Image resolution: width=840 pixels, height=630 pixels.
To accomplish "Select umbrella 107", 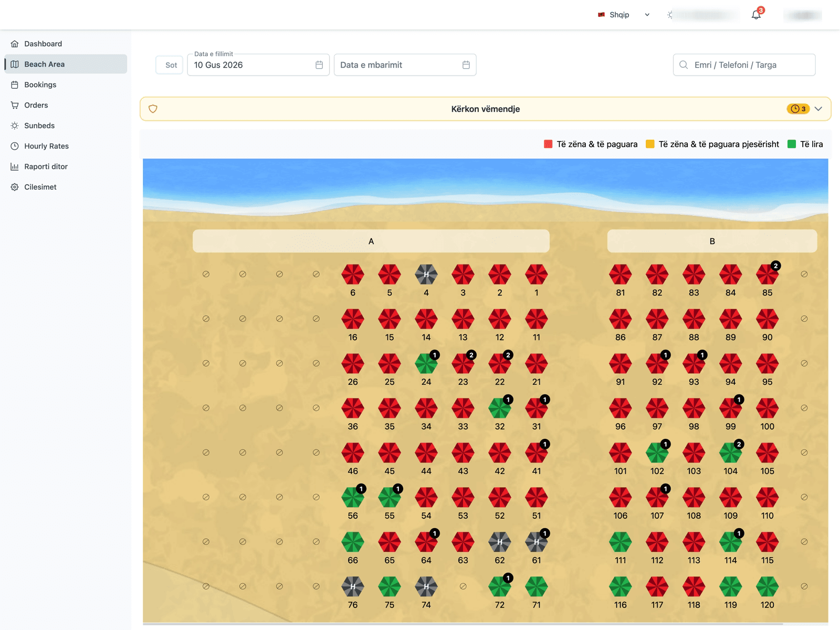I will point(657,498).
